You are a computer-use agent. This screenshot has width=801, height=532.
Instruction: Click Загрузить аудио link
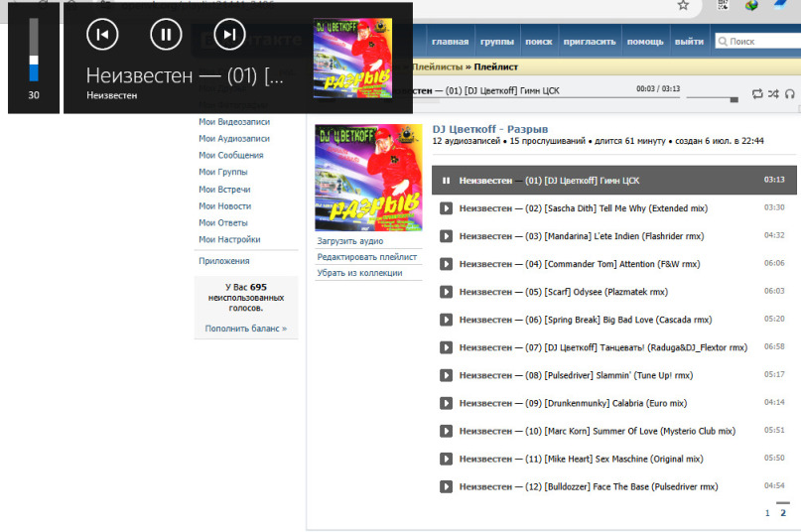click(350, 241)
